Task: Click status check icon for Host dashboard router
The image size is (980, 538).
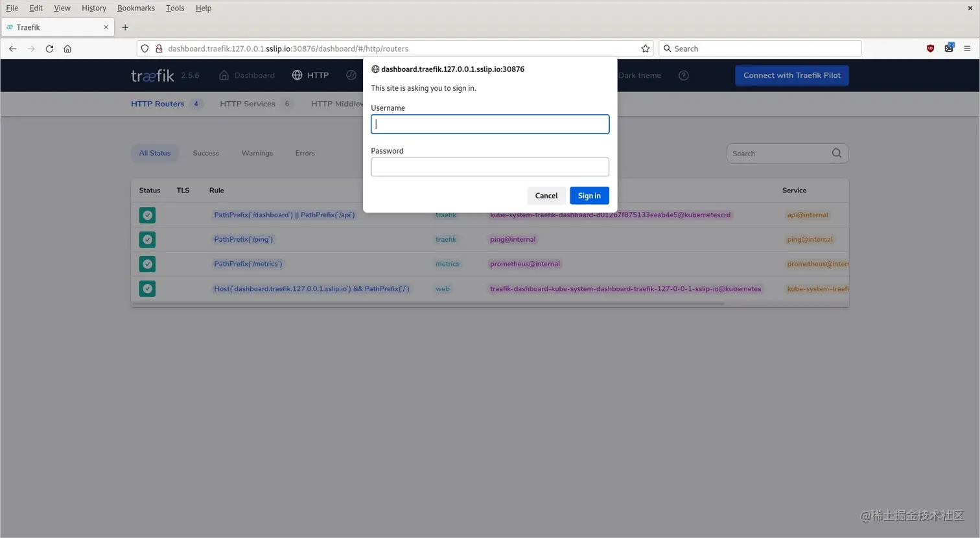Action: (148, 289)
